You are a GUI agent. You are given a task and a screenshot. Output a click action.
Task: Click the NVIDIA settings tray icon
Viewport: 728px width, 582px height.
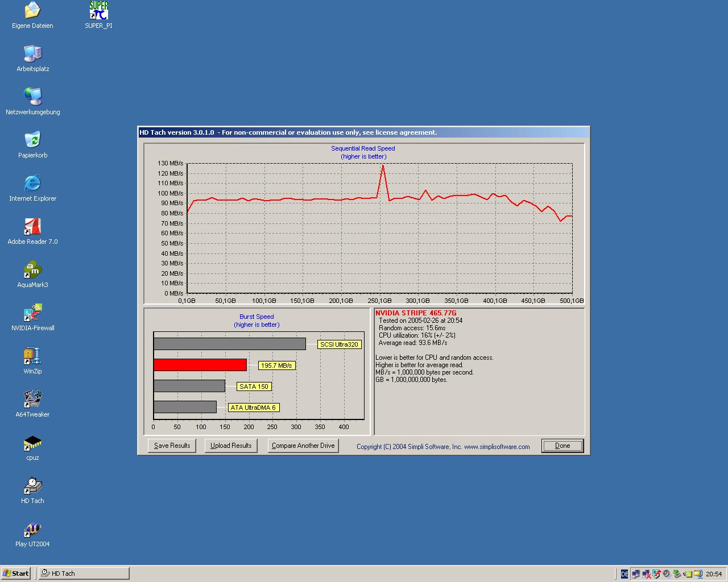[688, 574]
